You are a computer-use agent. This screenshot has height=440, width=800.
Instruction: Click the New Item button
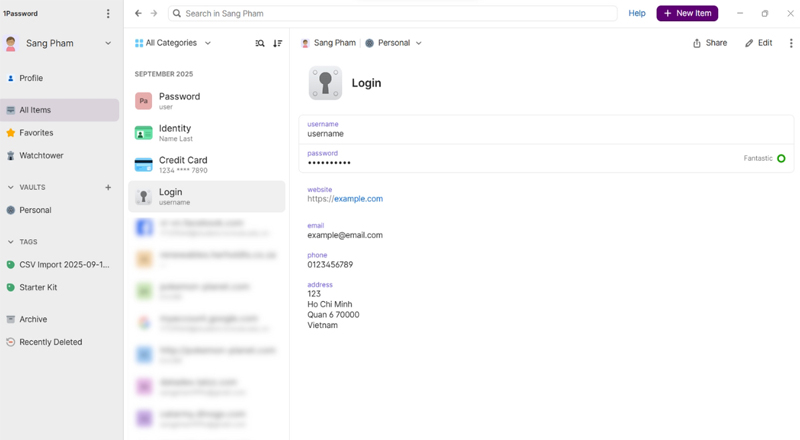[687, 14]
